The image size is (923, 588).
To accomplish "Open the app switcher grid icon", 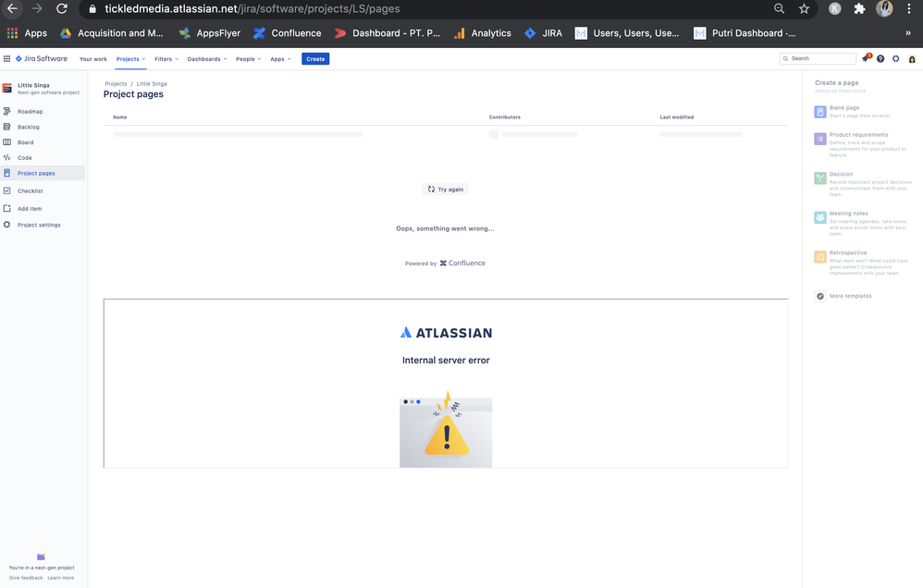I will (x=7, y=59).
